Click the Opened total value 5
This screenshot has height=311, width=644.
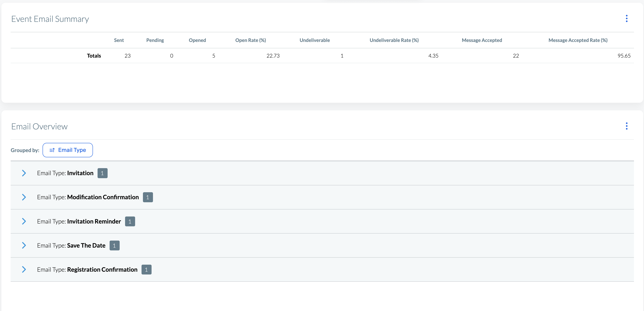(x=214, y=56)
